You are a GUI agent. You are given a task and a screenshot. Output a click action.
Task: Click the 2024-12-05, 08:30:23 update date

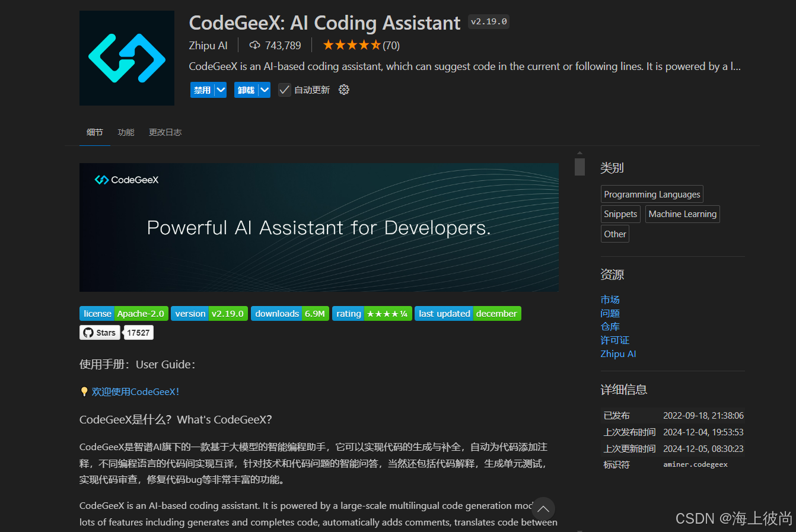(703, 449)
